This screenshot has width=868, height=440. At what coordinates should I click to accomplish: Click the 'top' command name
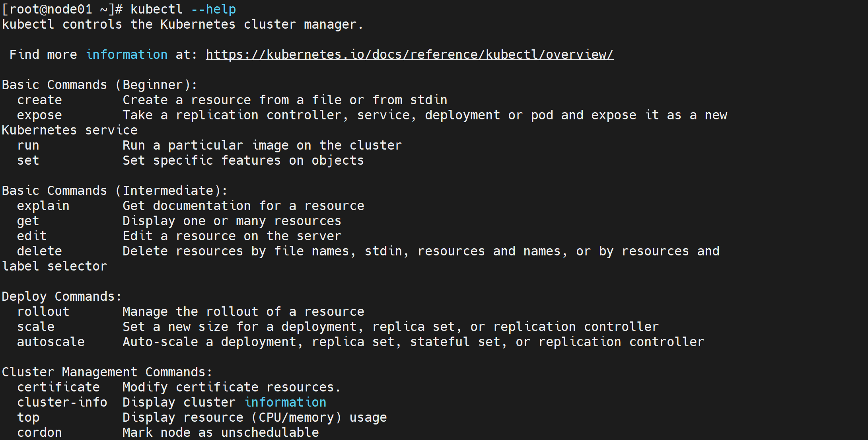point(28,417)
